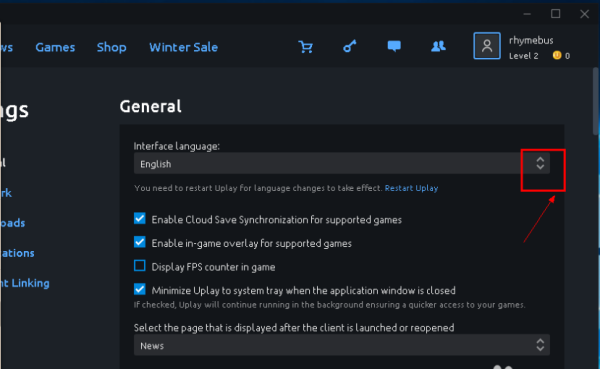Open the Winter Sale tab
600x369 pixels.
pos(184,47)
